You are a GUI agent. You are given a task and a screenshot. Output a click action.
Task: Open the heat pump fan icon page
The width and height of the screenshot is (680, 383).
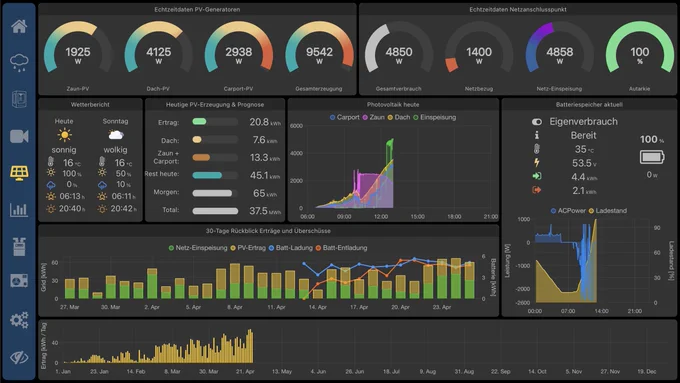click(x=19, y=281)
